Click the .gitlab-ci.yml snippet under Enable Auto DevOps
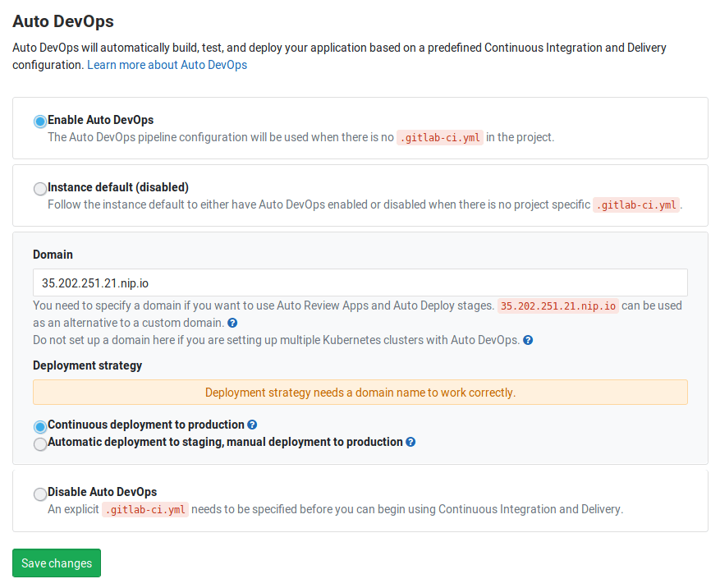The image size is (720, 588). (x=440, y=138)
